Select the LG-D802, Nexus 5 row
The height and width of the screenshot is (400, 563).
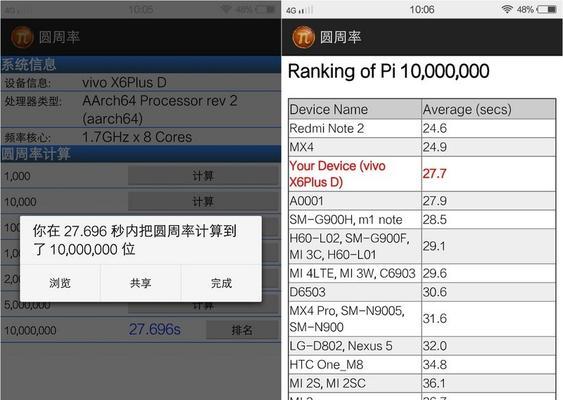422,346
